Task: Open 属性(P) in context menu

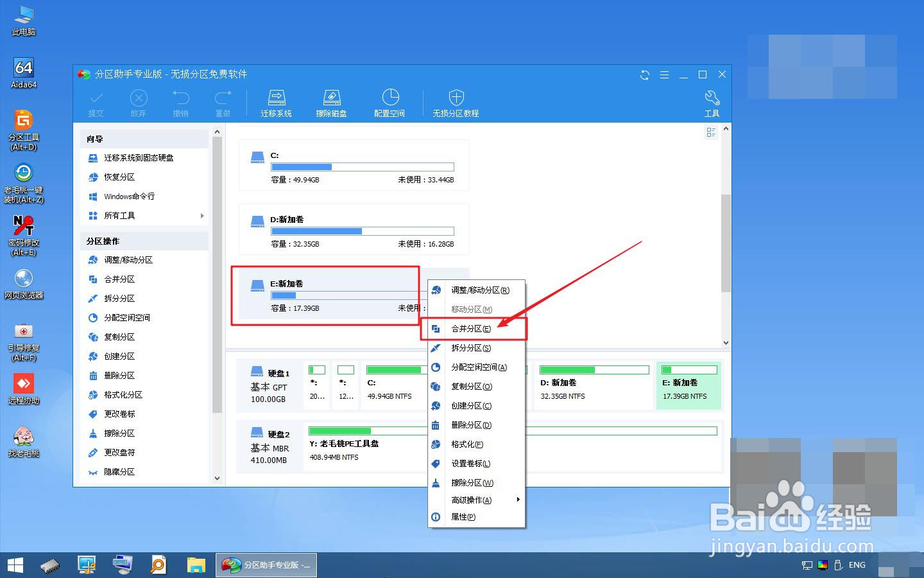Action: [x=477, y=517]
